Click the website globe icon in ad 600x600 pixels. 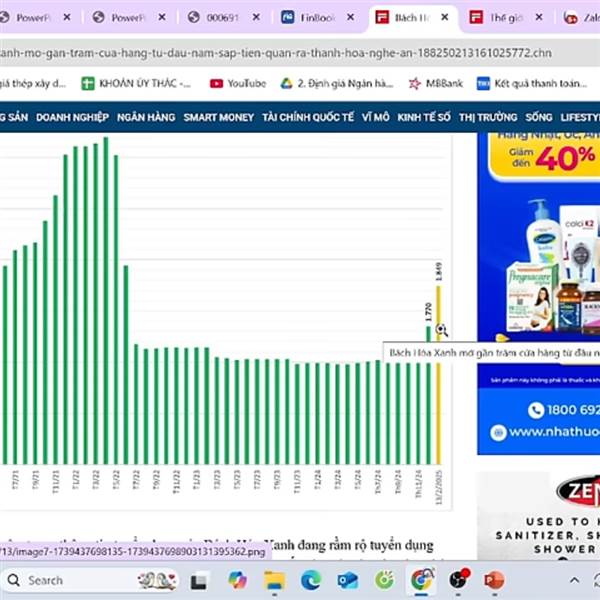tap(498, 432)
